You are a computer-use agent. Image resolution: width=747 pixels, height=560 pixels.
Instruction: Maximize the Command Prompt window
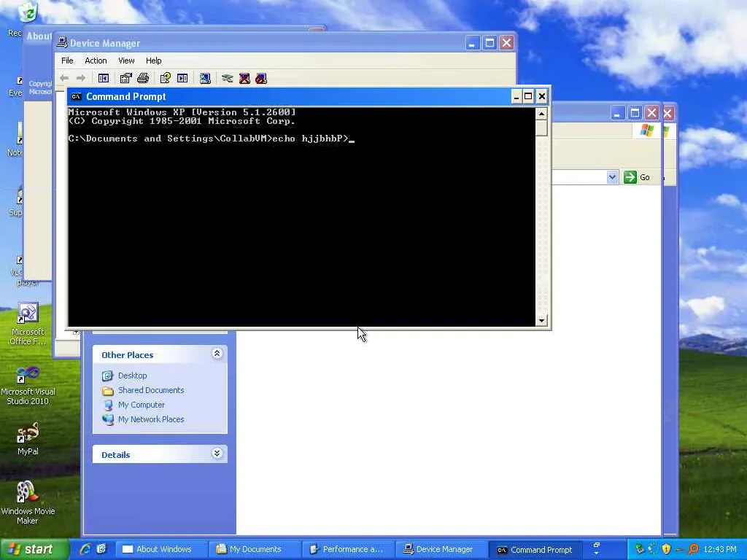[x=528, y=97]
